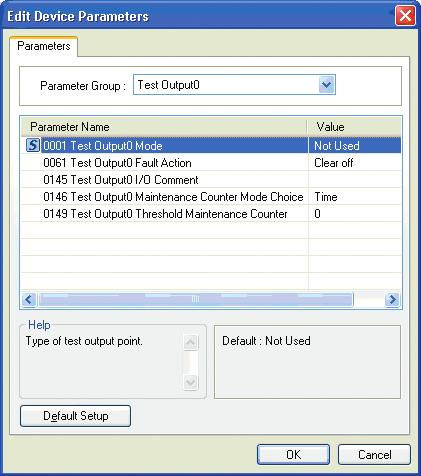
Task: Click the threshold value 0 cell
Action: 355,214
